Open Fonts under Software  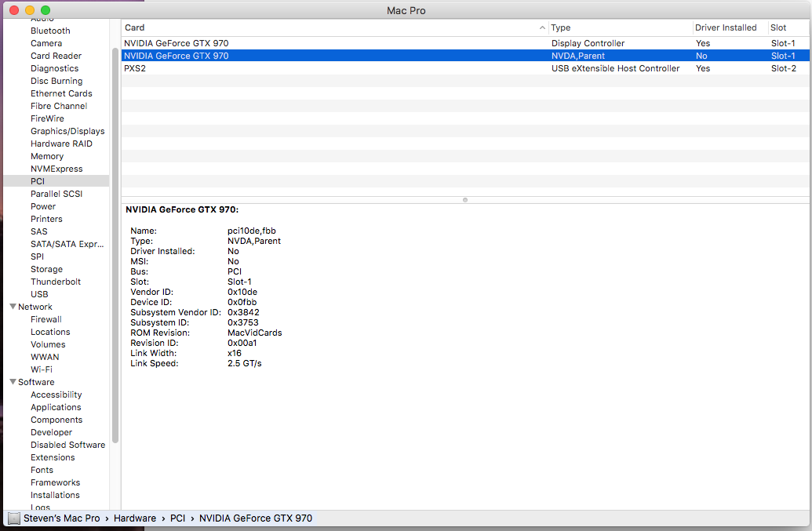point(42,470)
